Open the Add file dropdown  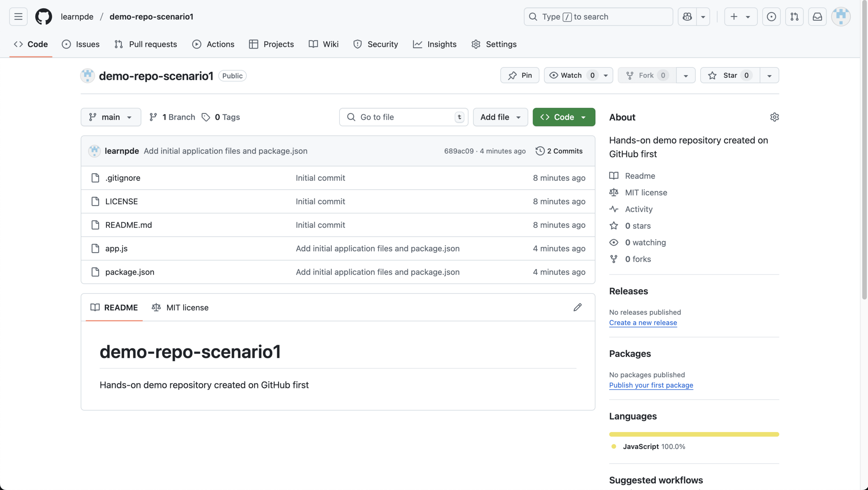pos(500,117)
